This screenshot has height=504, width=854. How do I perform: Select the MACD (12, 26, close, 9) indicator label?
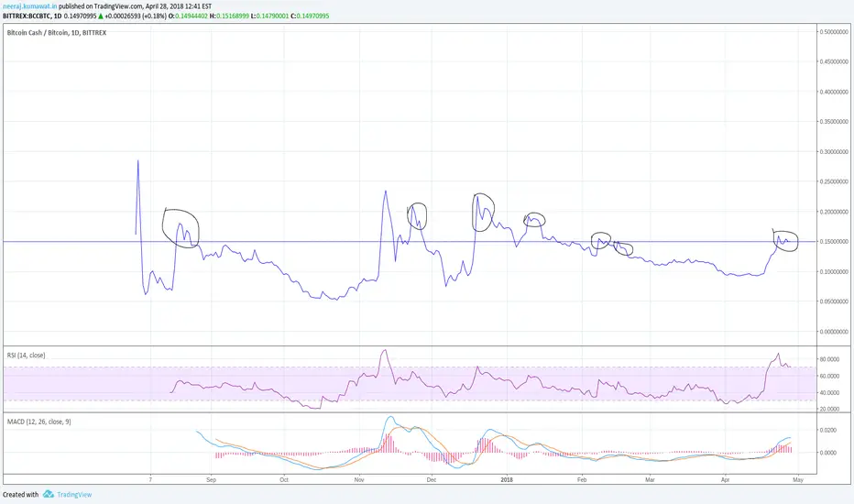[x=38, y=422]
